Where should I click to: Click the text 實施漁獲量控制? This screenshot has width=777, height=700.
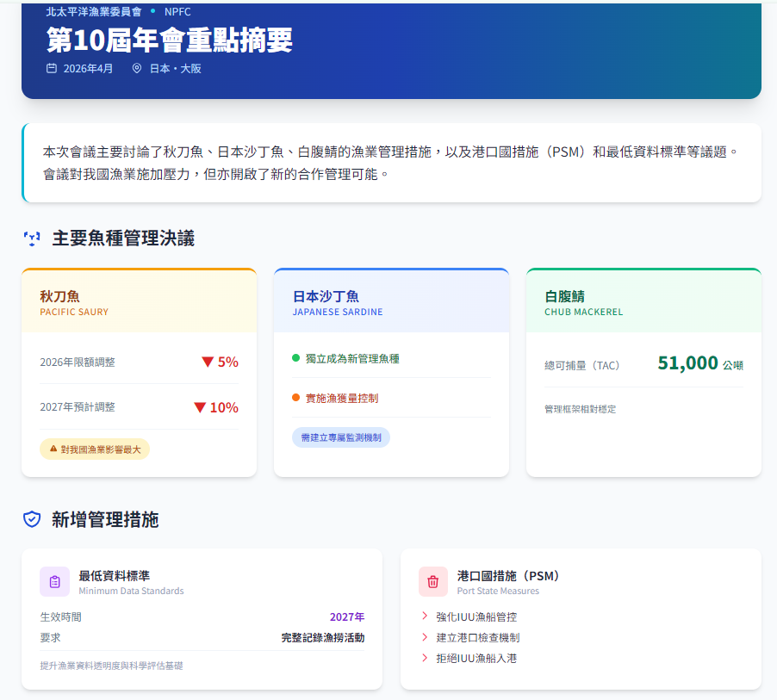pos(342,399)
